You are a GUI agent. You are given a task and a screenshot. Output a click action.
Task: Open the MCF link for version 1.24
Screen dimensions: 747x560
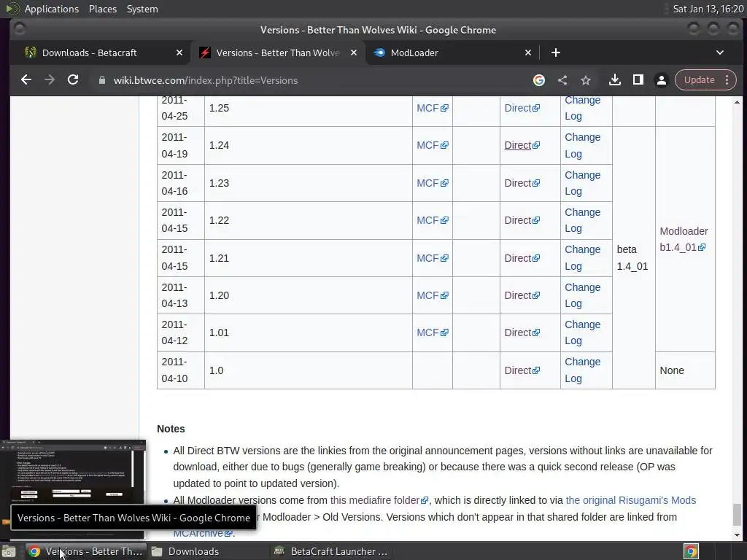tap(432, 145)
